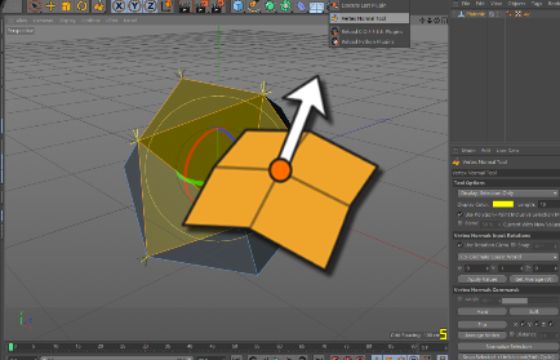The width and height of the screenshot is (560, 360).
Task: Add a Cube primitive from toolbar
Action: [x=238, y=6]
